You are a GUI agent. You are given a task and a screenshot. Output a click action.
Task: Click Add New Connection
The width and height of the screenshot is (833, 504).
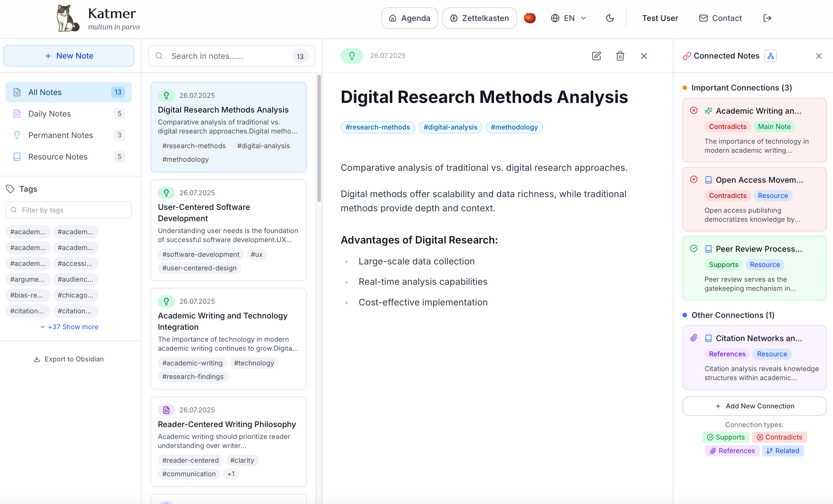click(754, 406)
